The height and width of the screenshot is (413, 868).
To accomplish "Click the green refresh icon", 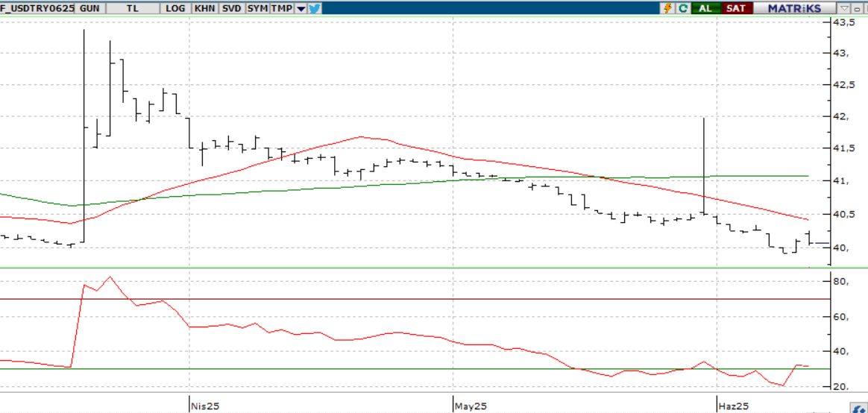I will point(684,8).
